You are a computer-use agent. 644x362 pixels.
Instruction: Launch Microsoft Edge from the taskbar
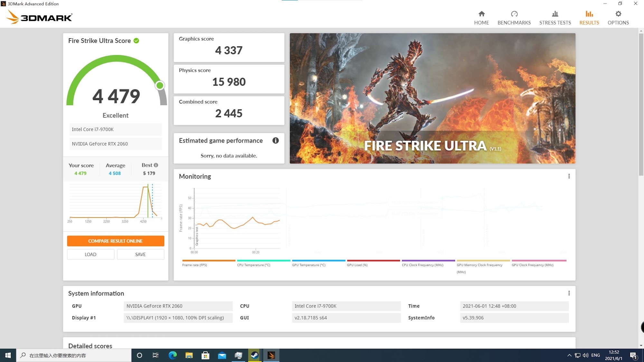point(173,355)
